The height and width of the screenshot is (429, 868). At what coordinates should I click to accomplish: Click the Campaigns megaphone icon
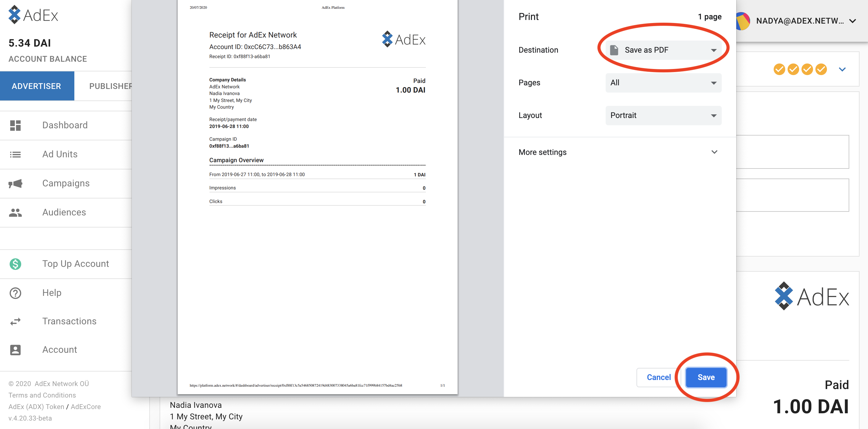pyautogui.click(x=15, y=183)
